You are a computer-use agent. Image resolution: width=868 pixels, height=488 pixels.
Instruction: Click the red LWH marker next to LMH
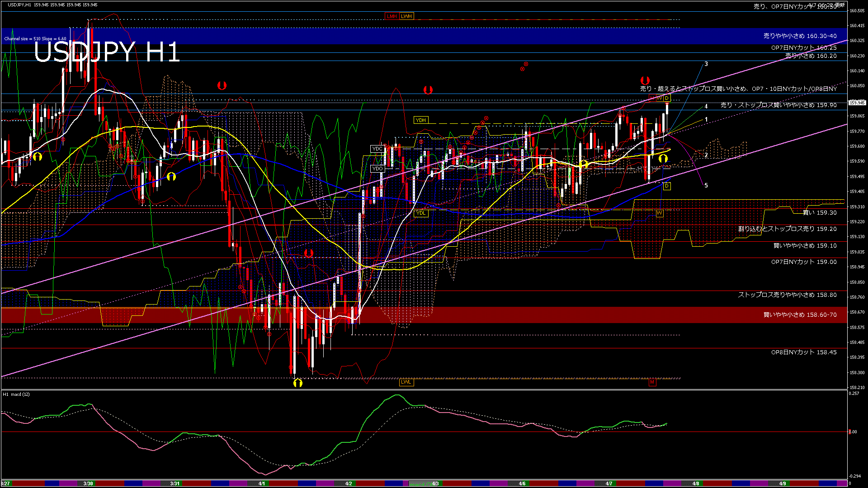click(406, 16)
